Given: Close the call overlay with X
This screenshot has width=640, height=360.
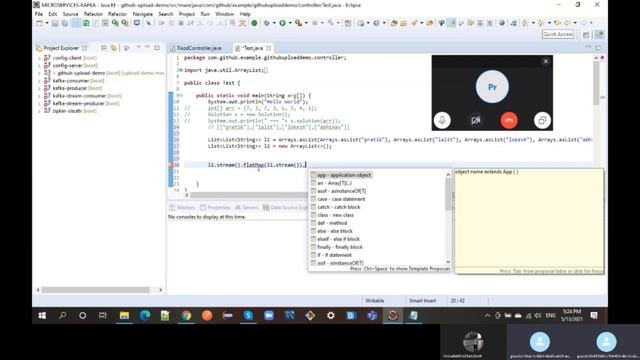Looking at the screenshot, I should click(x=546, y=61).
